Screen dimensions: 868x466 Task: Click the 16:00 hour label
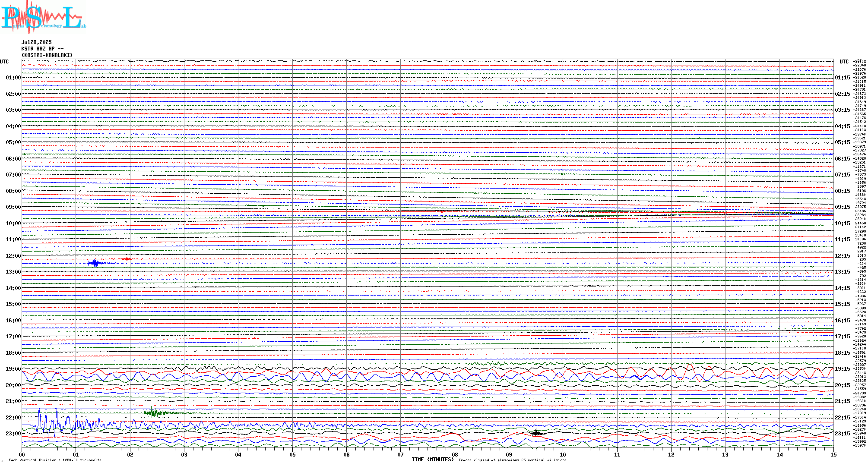(13, 321)
